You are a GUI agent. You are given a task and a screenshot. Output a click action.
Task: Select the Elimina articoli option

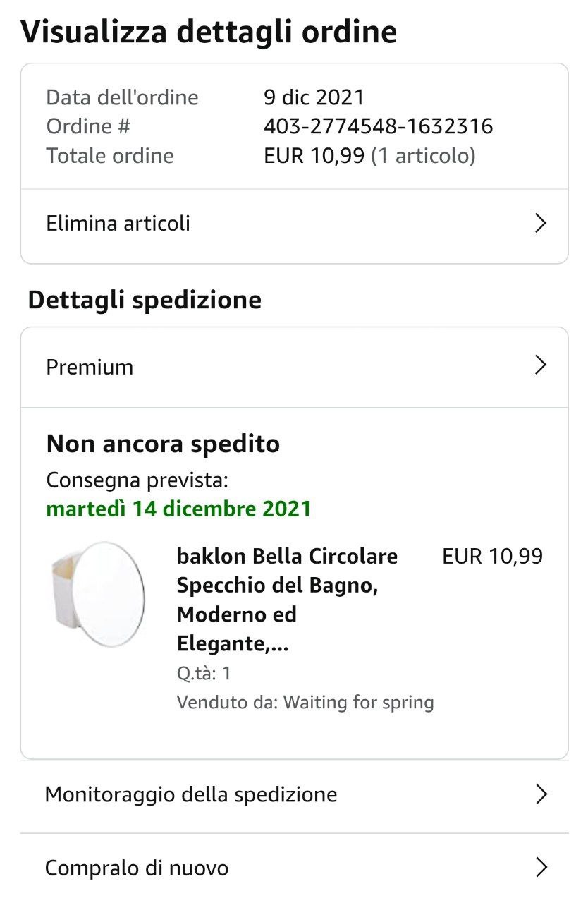pyautogui.click(x=118, y=224)
